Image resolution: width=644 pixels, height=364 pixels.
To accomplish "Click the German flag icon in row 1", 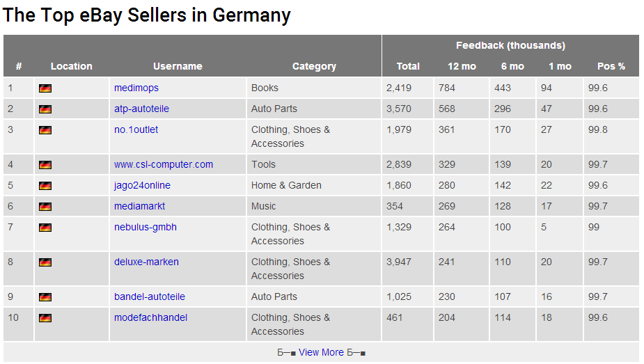I will 45,88.
